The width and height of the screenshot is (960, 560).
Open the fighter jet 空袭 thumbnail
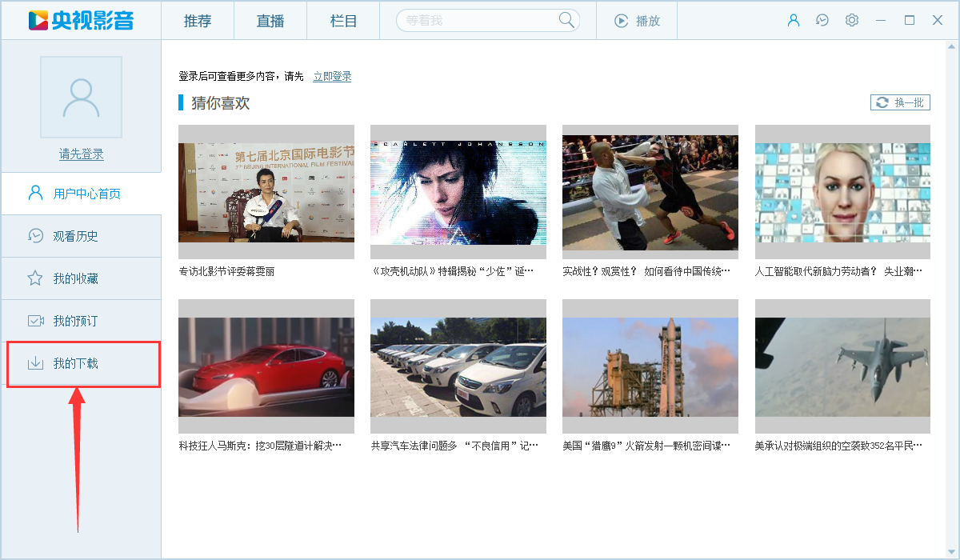[842, 366]
